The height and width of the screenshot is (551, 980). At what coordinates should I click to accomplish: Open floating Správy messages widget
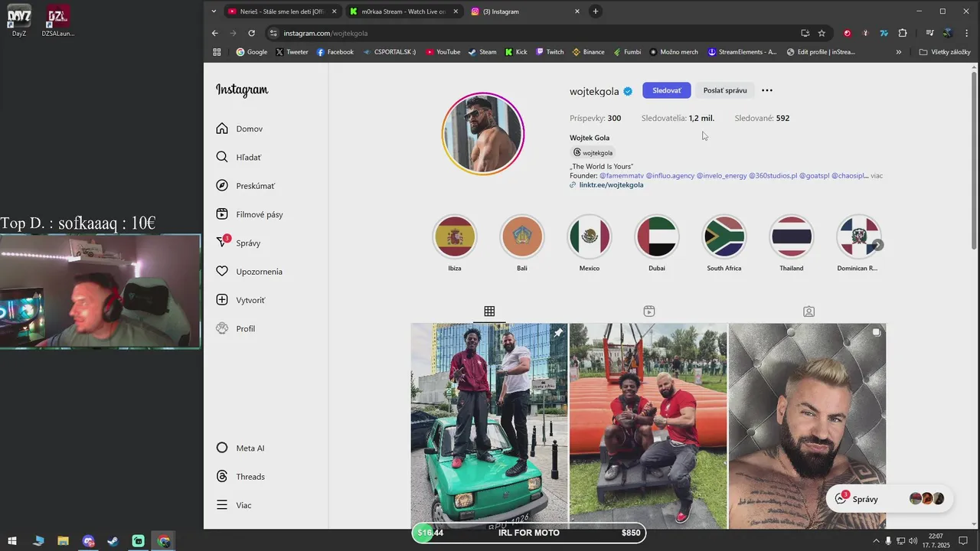click(890, 499)
